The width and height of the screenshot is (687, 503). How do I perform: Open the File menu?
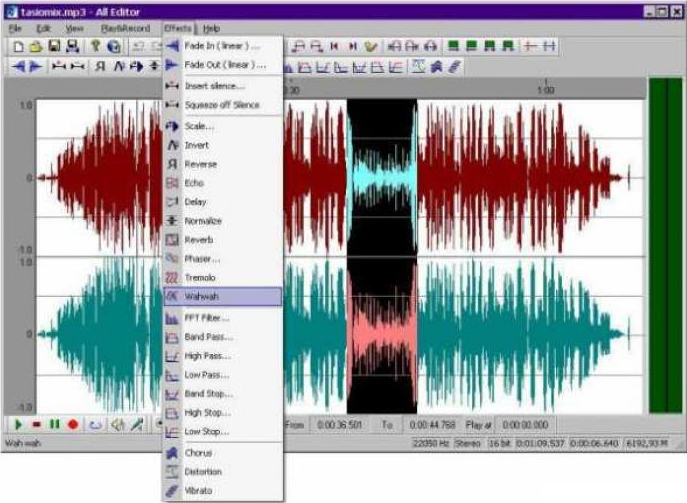[x=15, y=29]
